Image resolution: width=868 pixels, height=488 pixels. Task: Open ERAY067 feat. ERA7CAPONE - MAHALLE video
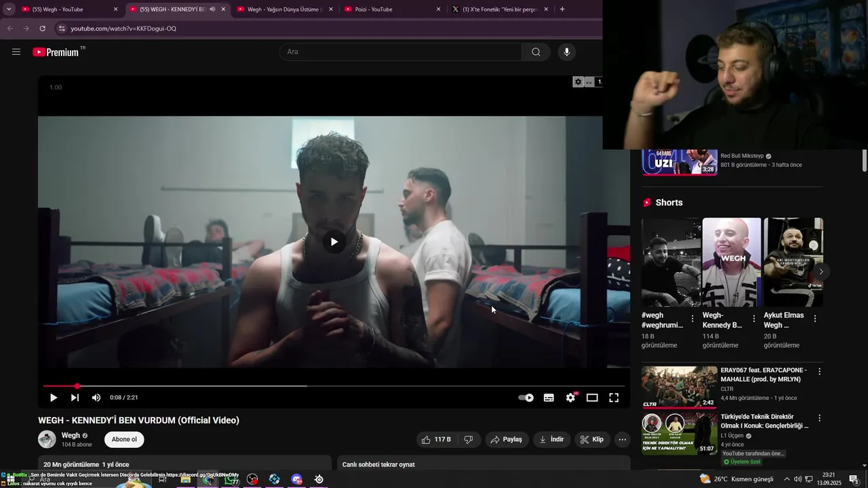point(679,387)
